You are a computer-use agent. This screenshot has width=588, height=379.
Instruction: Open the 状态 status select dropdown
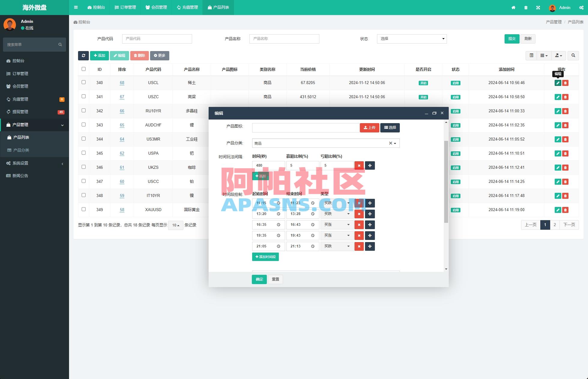(412, 39)
